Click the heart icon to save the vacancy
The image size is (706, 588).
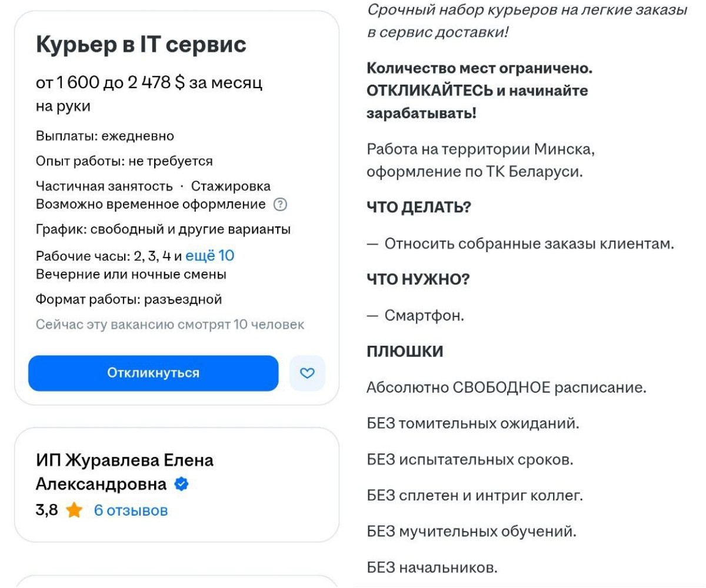tap(307, 373)
